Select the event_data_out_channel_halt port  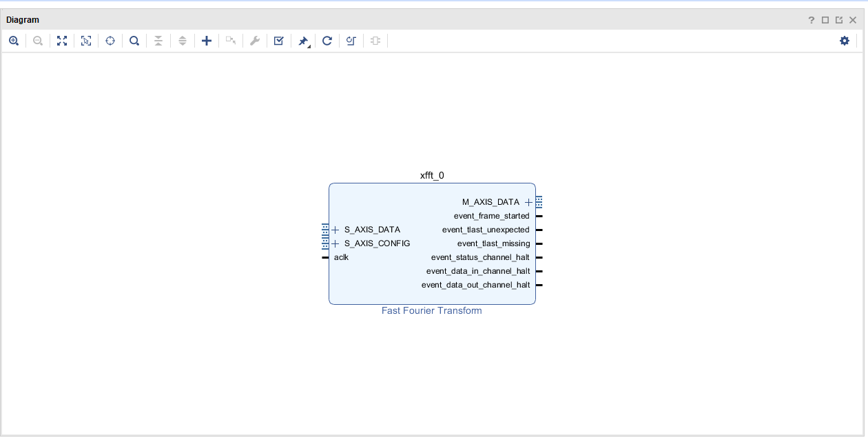coord(476,285)
